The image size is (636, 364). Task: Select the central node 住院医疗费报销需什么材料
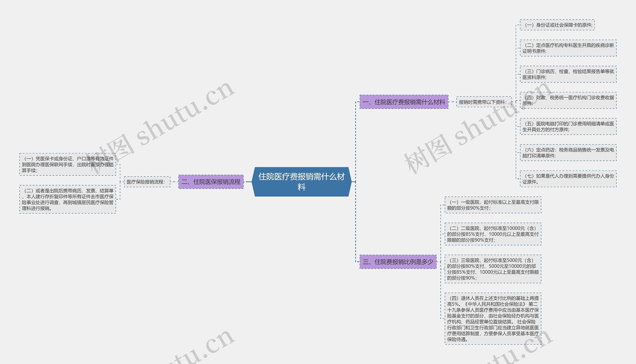point(302,182)
